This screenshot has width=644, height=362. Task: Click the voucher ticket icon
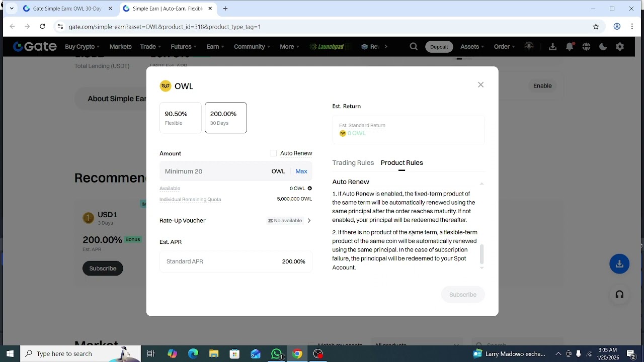[x=270, y=221]
